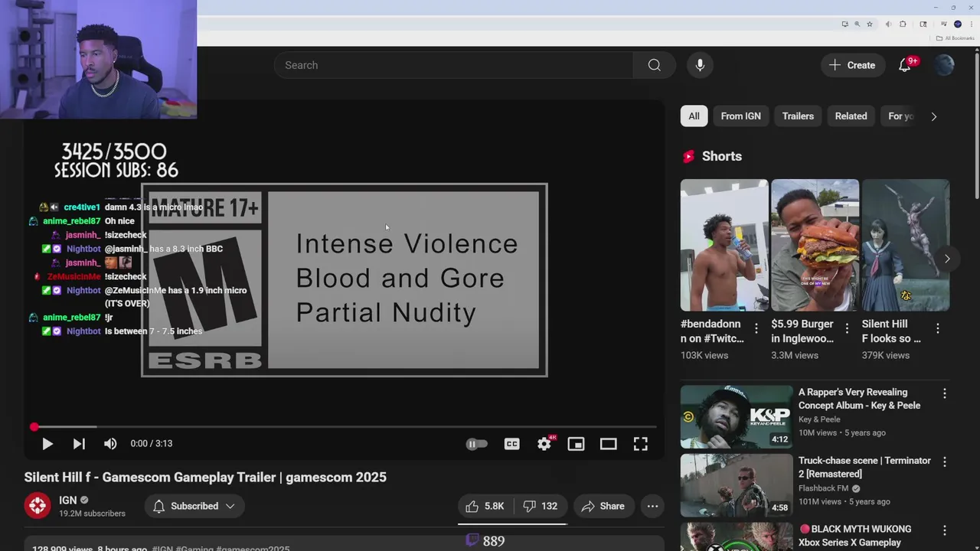The image size is (980, 551).
Task: Select the All filter chip
Action: click(694, 116)
